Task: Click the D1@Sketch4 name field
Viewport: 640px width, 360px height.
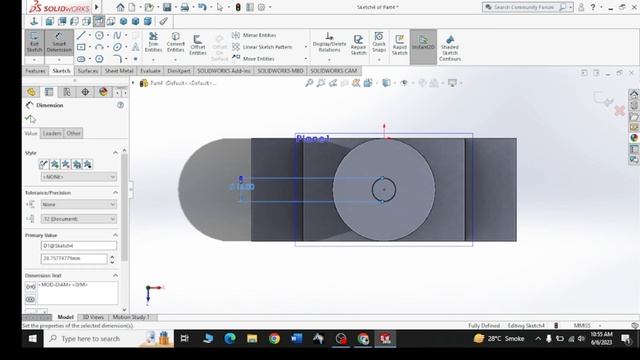Action: (x=79, y=246)
